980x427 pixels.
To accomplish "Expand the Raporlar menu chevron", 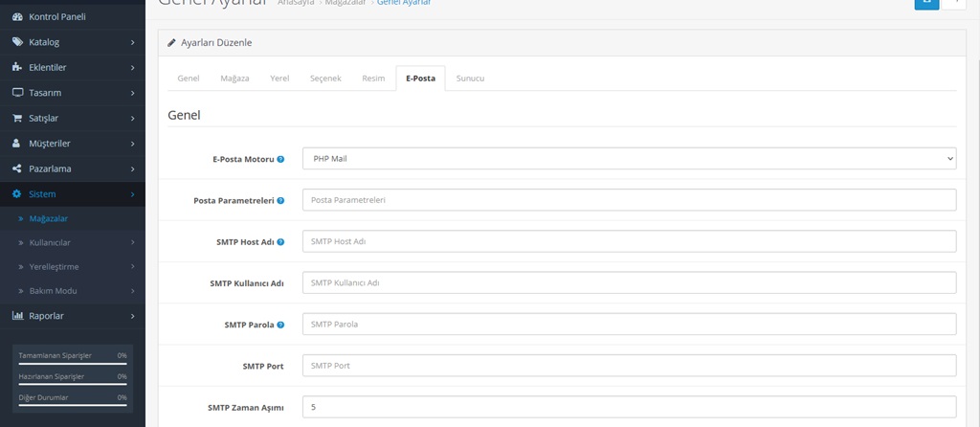I will pos(132,316).
